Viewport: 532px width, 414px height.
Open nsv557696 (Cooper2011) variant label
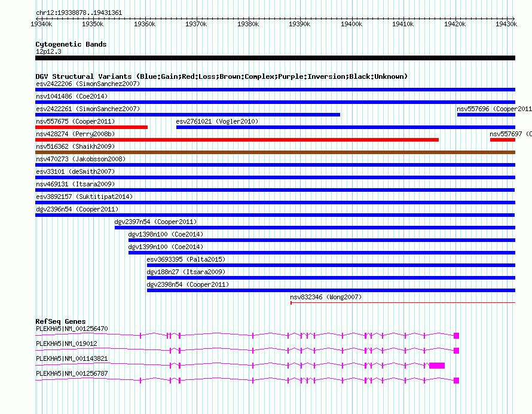tap(494, 109)
